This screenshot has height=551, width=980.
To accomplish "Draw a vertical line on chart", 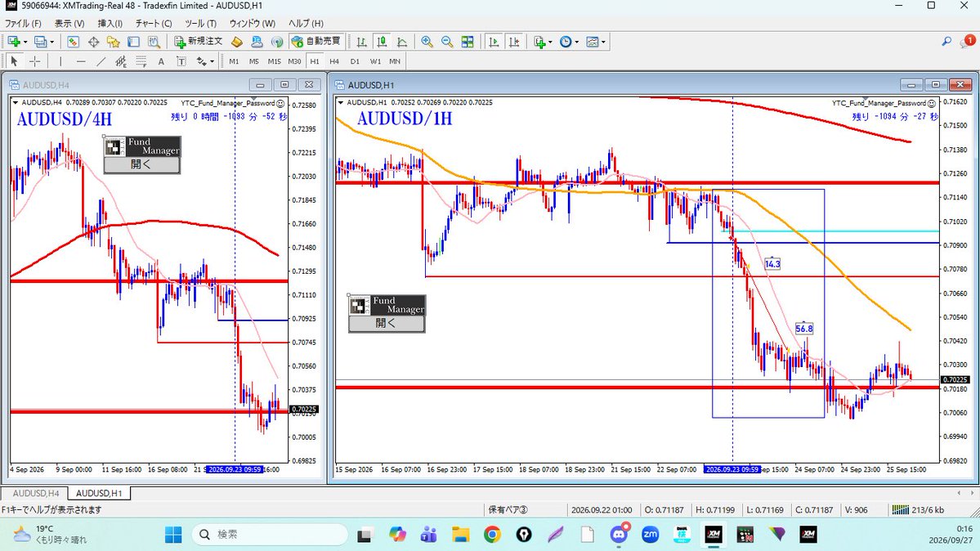I will coord(60,61).
